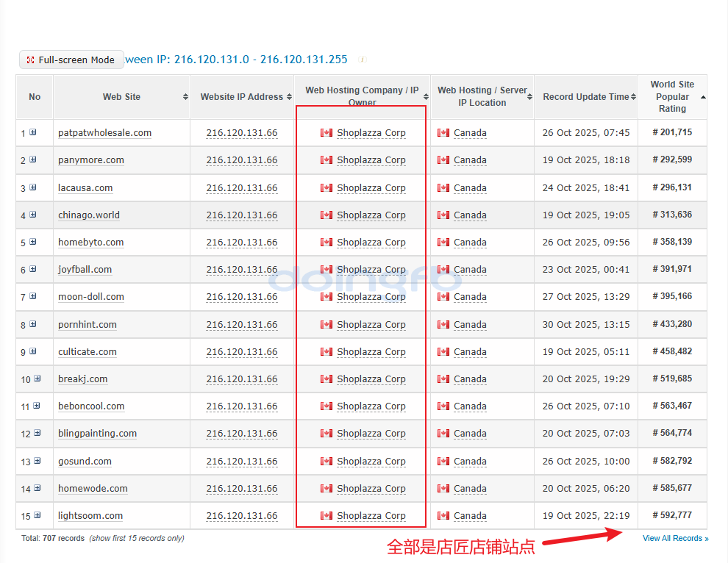Sort by Server IP Location column
Screen dimensions: 728x563
pyautogui.click(x=529, y=97)
